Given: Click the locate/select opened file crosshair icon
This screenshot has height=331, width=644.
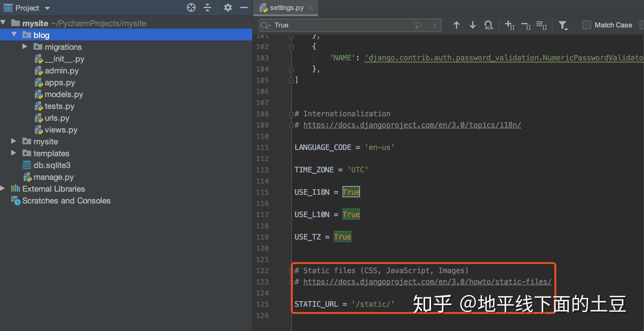Looking at the screenshot, I should (191, 7).
